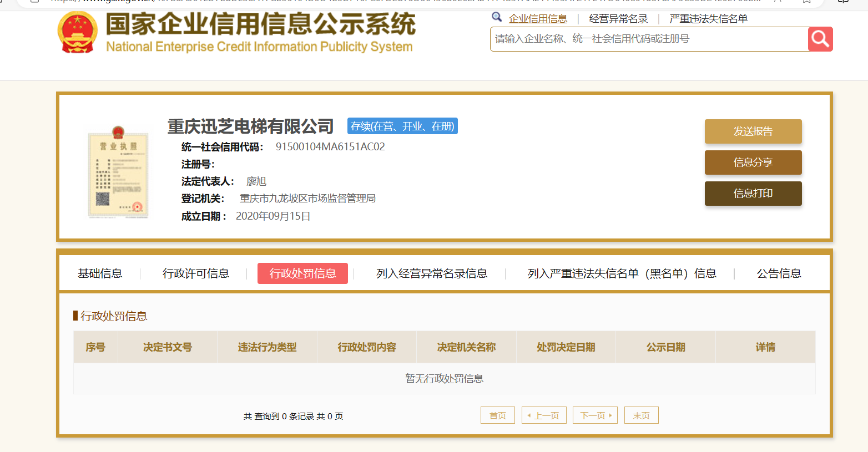Switch to 基础信息 tab
868x452 pixels.
click(100, 273)
